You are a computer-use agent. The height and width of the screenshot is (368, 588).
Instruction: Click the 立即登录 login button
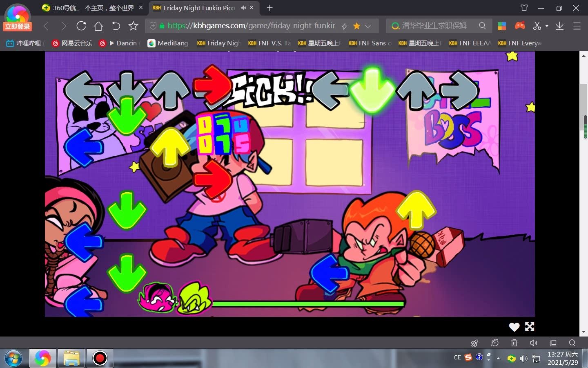18,27
